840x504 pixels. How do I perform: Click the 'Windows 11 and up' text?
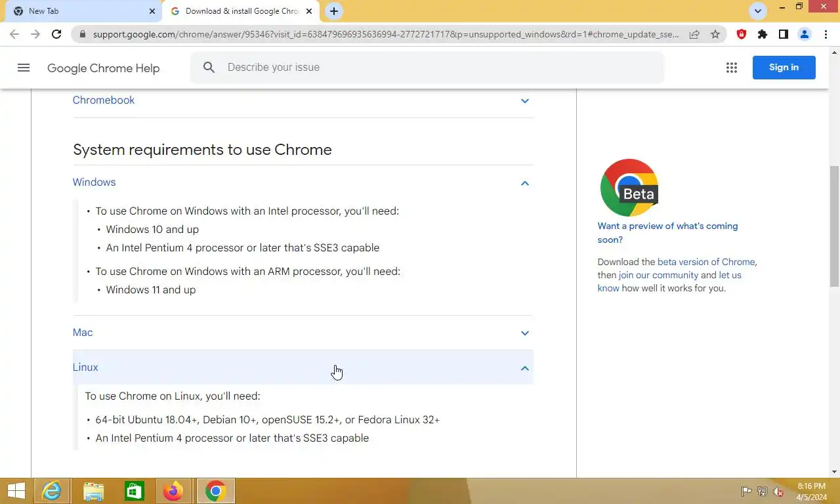(x=151, y=290)
